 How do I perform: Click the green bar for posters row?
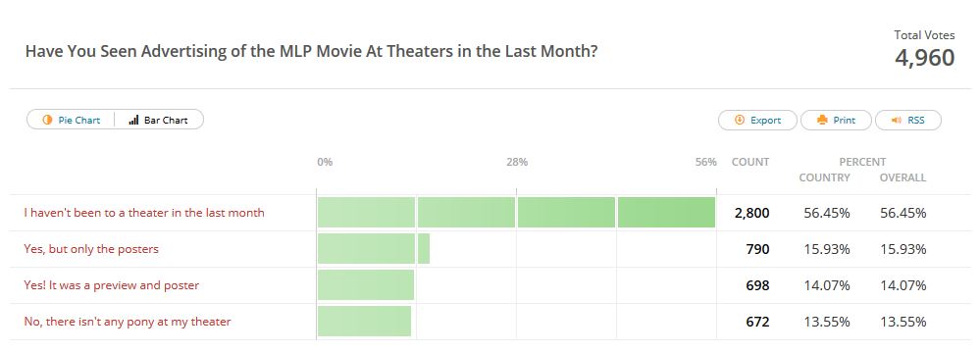point(374,249)
